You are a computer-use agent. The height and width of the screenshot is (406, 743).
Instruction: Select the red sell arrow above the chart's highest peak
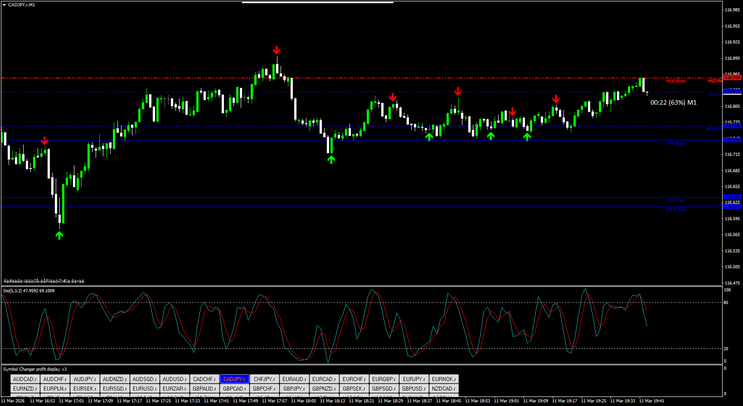click(277, 50)
